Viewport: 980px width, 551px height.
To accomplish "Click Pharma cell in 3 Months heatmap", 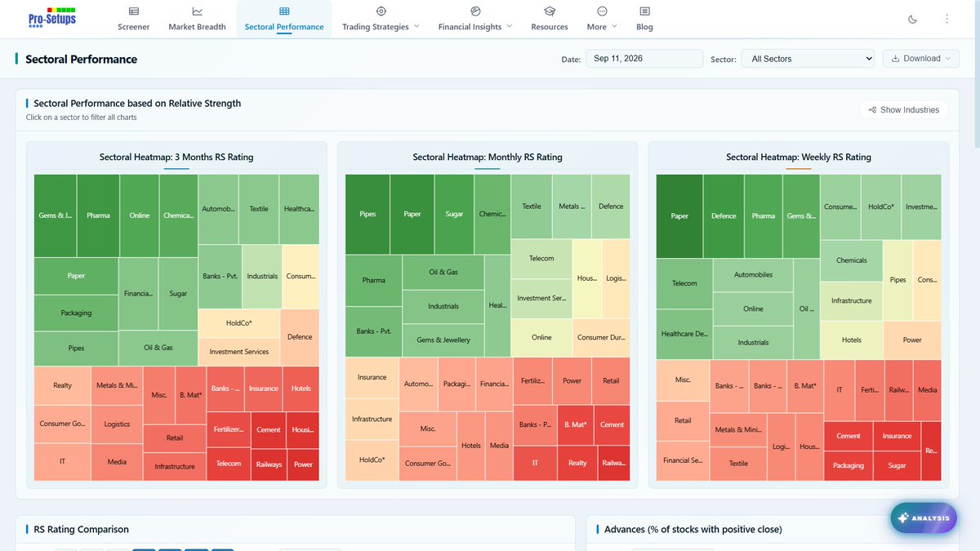I will [x=98, y=216].
